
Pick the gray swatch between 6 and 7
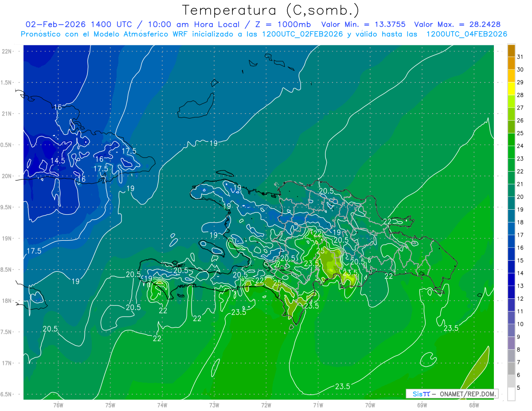[511, 369]
